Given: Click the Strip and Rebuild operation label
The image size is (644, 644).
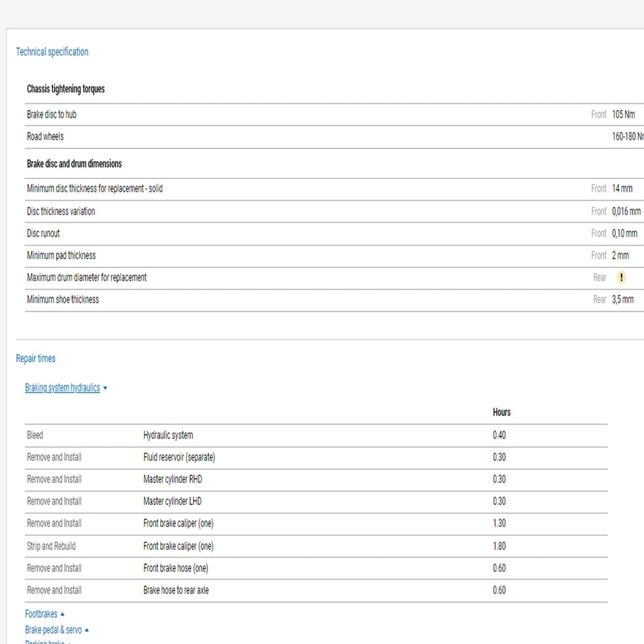Looking at the screenshot, I should [x=52, y=546].
